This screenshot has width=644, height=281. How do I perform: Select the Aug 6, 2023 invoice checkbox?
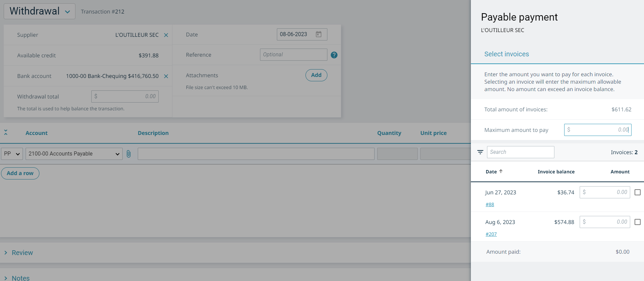pyautogui.click(x=637, y=222)
